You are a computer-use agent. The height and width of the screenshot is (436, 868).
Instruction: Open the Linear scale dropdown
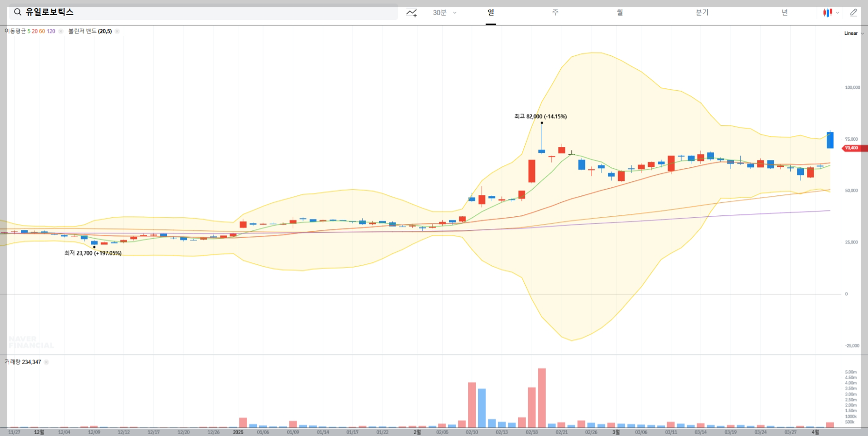[854, 33]
